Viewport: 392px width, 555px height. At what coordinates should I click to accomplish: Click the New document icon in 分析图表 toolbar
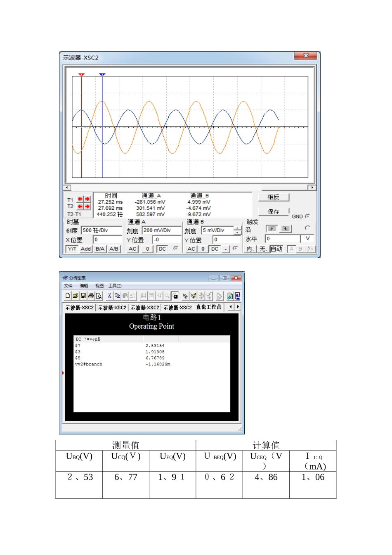point(68,296)
